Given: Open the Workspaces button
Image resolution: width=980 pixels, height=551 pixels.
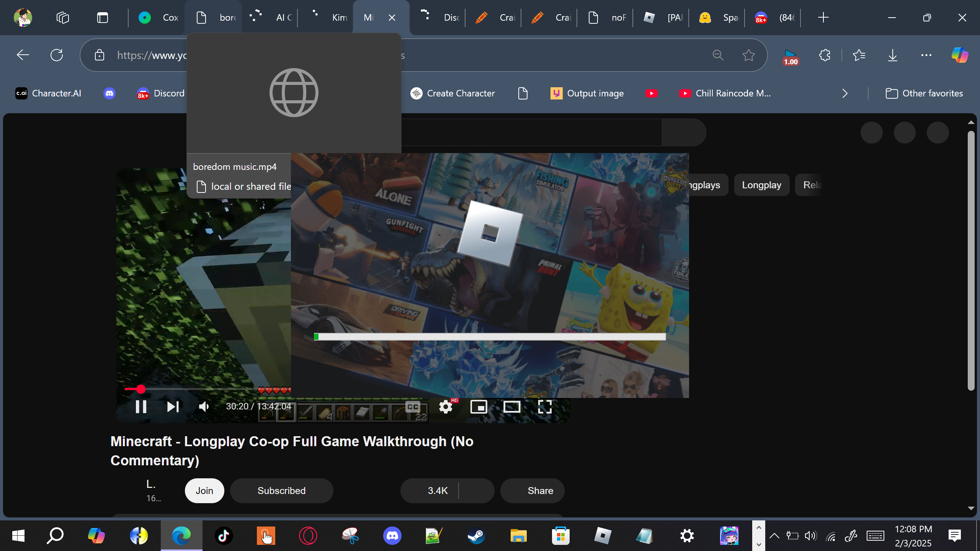Looking at the screenshot, I should (x=63, y=17).
